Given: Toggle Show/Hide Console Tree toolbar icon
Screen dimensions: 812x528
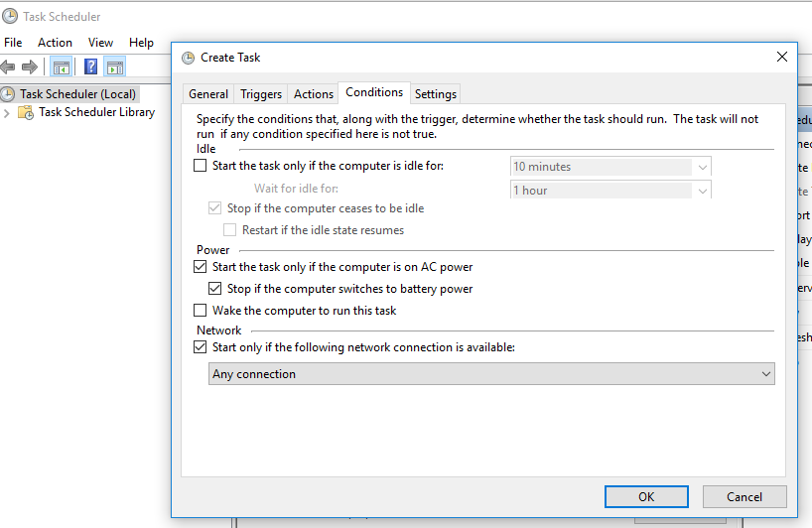Looking at the screenshot, I should 62,66.
